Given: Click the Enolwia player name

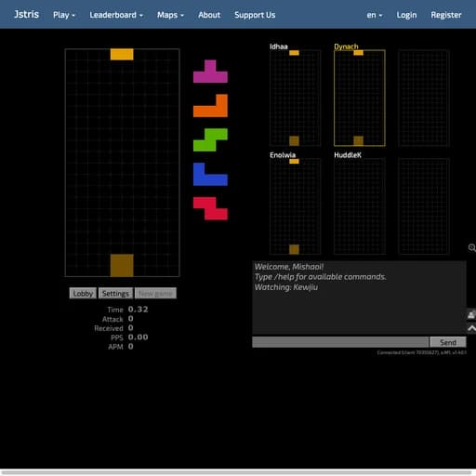Looking at the screenshot, I should (x=283, y=155).
